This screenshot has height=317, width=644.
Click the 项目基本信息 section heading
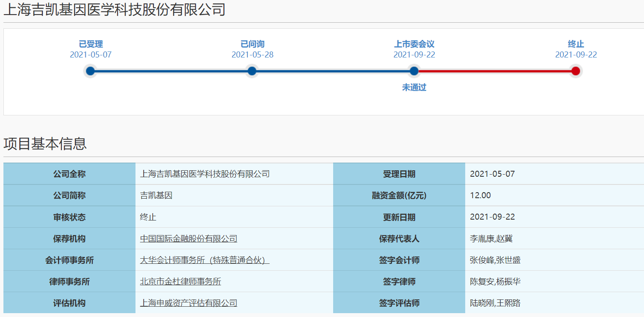[45, 144]
